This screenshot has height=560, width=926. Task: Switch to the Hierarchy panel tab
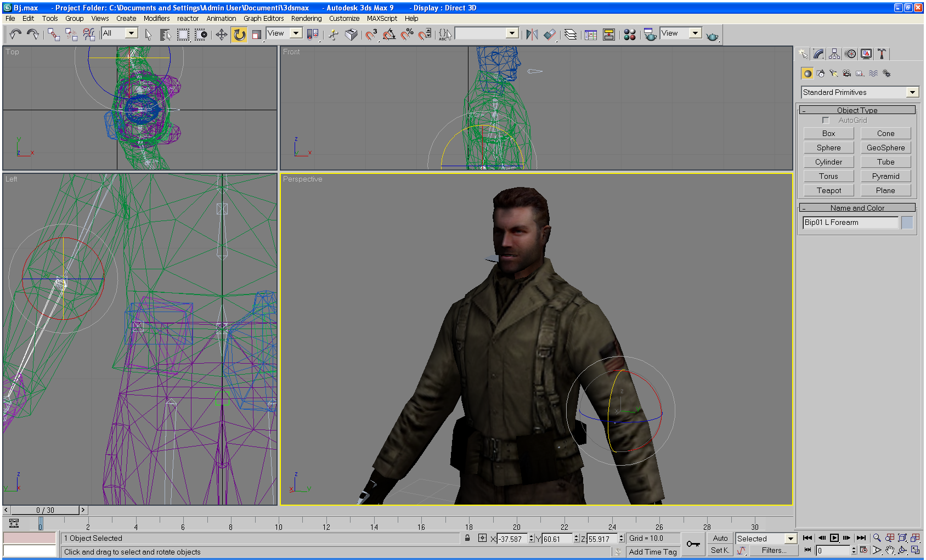(834, 54)
